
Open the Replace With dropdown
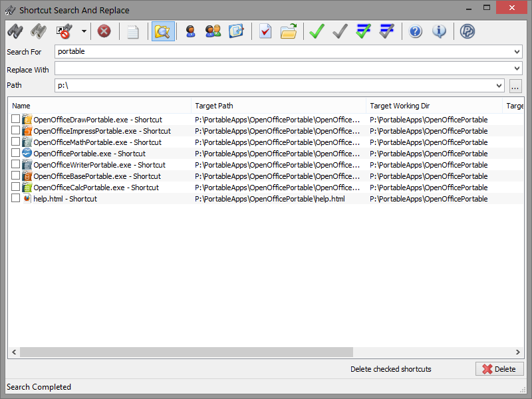coord(517,68)
